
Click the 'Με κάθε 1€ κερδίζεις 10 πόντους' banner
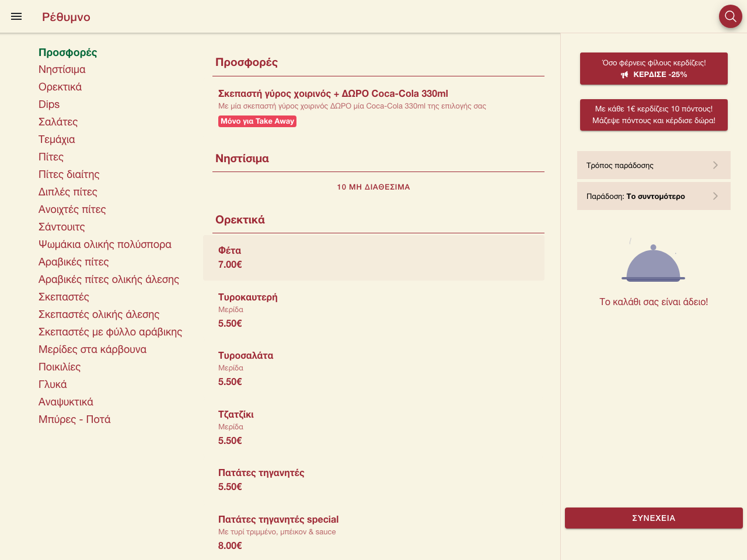pos(654,114)
